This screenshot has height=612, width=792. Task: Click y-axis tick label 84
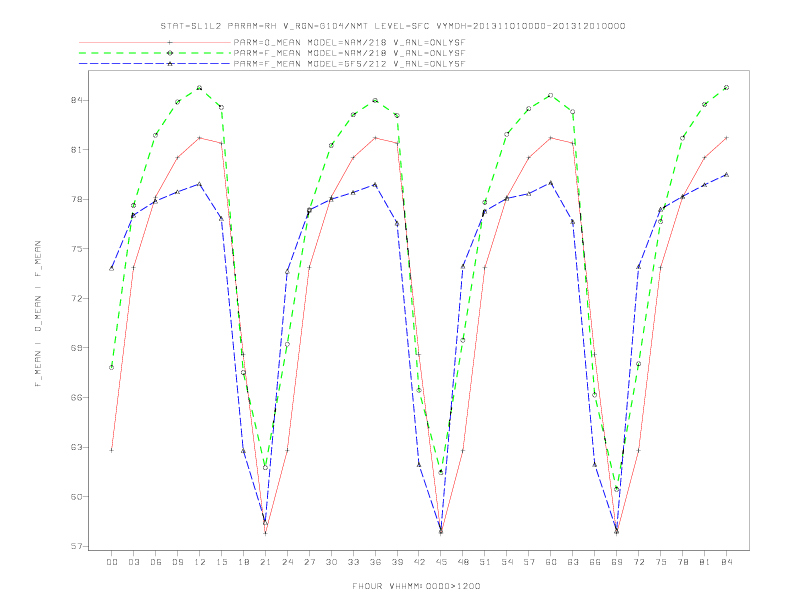point(76,100)
